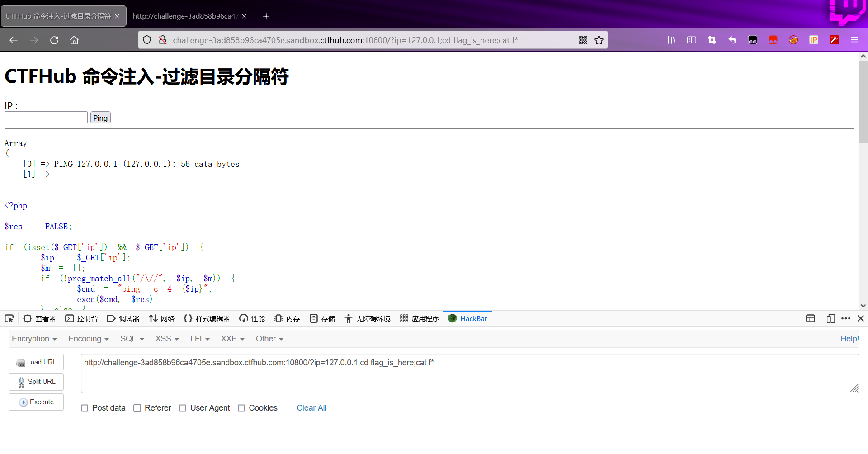
Task: Expand the Encoding menu
Action: (88, 339)
